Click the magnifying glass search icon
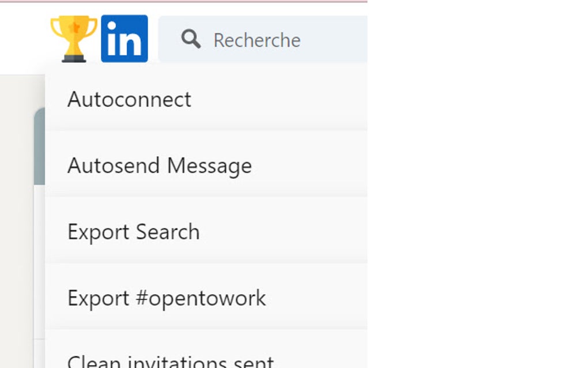The height and width of the screenshot is (368, 588). point(191,39)
